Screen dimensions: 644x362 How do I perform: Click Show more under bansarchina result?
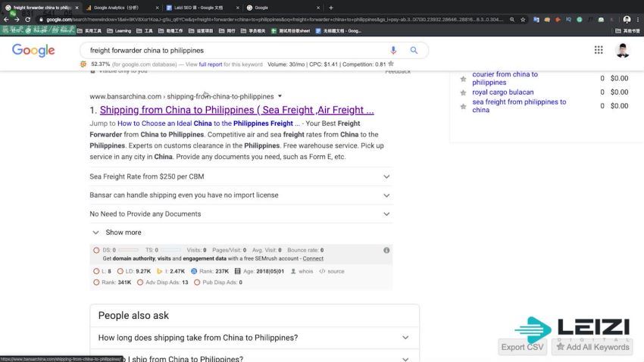coord(117,232)
